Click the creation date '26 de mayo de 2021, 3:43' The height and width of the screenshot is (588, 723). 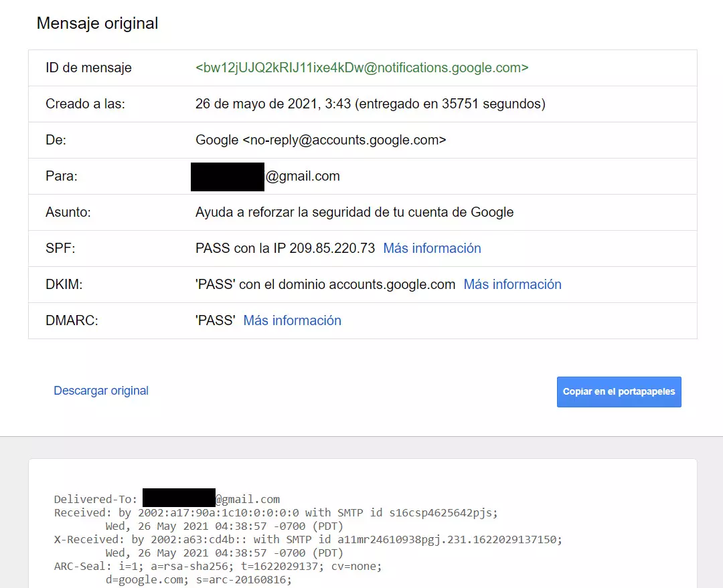[273, 104]
